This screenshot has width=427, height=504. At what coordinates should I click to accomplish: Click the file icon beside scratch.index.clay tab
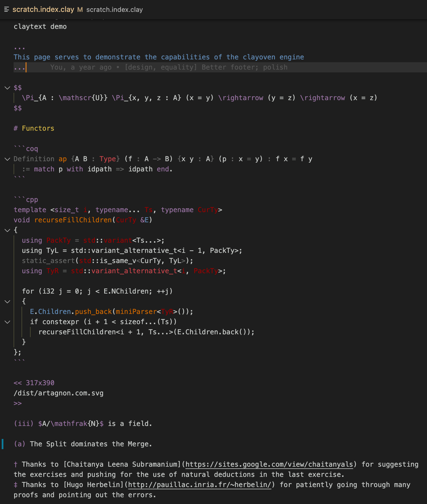7,10
